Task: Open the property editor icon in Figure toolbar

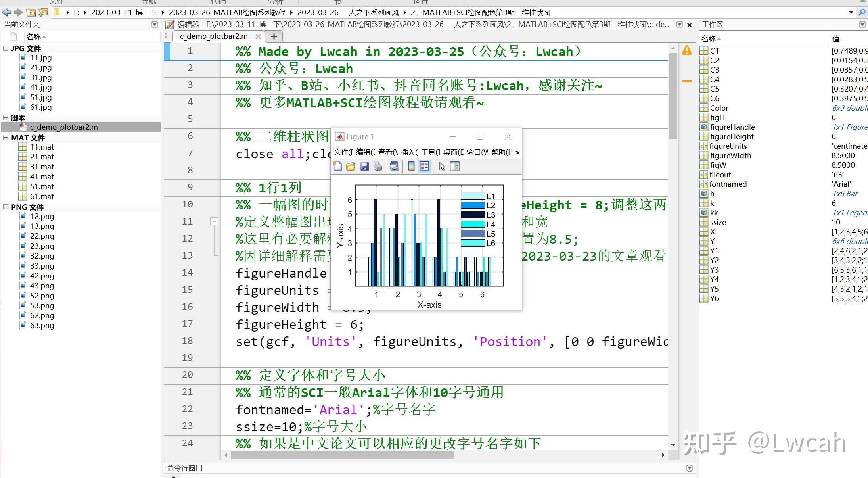Action: [454, 166]
